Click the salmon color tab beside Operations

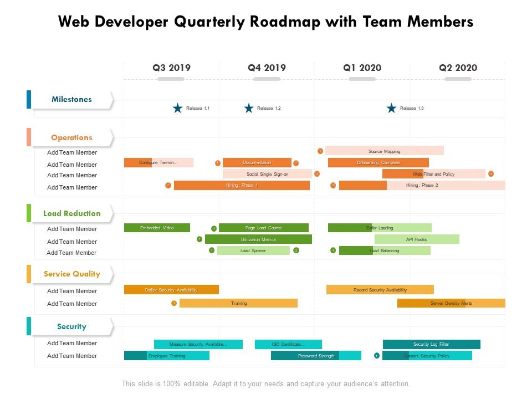coord(29,137)
